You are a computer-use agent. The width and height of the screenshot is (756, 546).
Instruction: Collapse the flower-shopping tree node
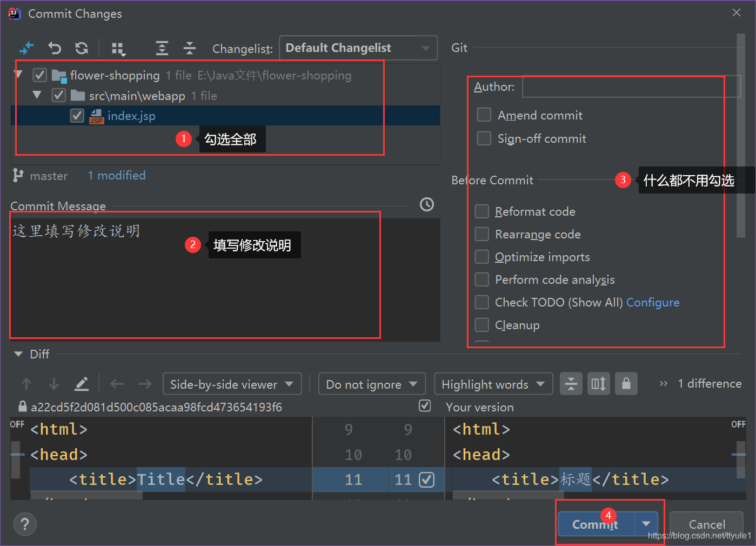tap(18, 75)
